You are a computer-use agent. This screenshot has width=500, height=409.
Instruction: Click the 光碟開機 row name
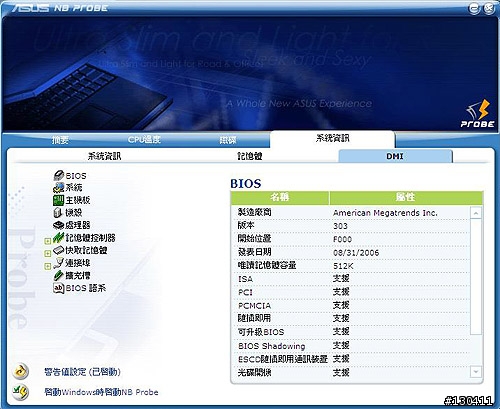pyautogui.click(x=254, y=372)
